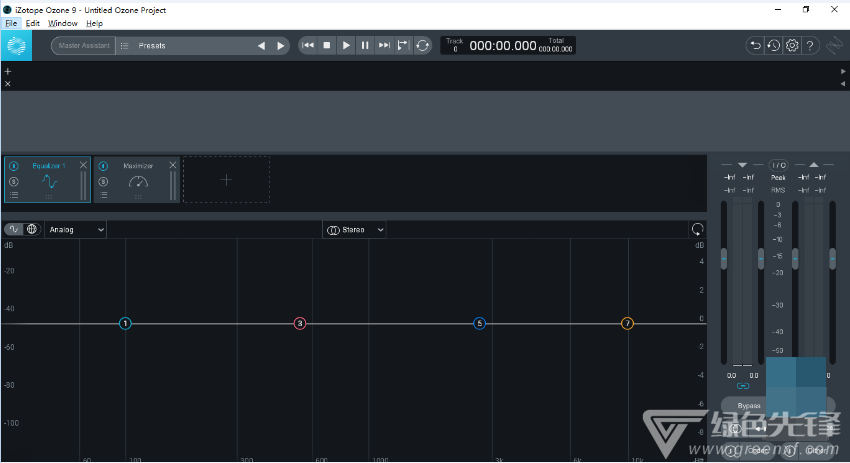Image resolution: width=850 pixels, height=463 pixels.
Task: Click the loop region flag icon
Action: coord(403,46)
